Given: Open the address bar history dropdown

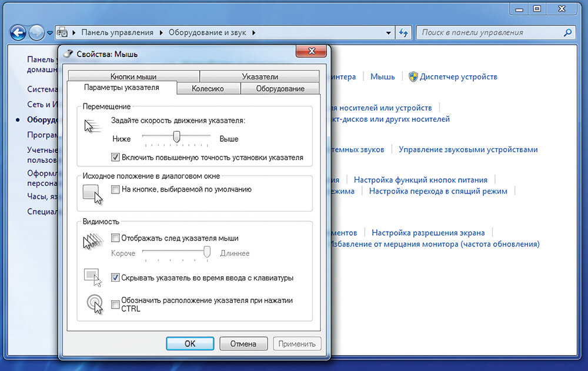Looking at the screenshot, I should click(389, 33).
